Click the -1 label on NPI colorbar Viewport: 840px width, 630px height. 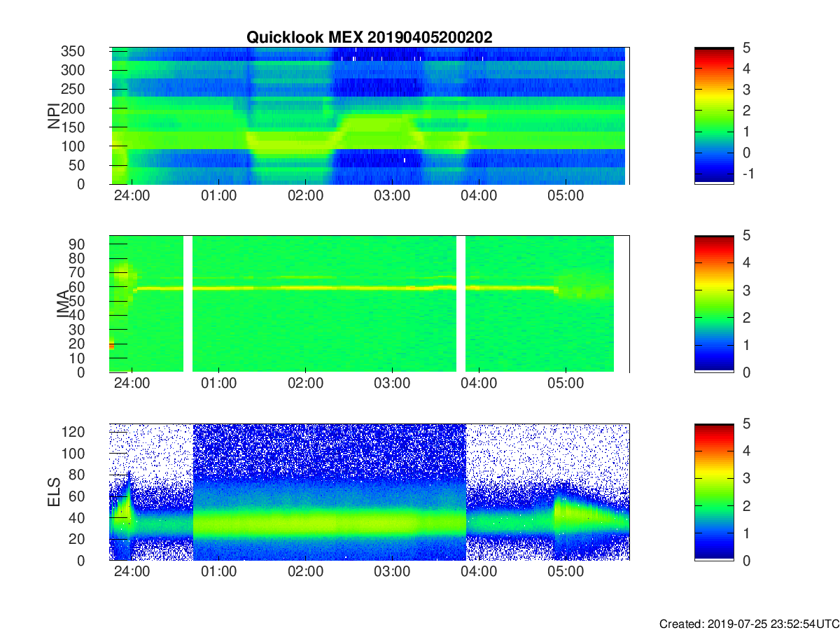point(748,174)
